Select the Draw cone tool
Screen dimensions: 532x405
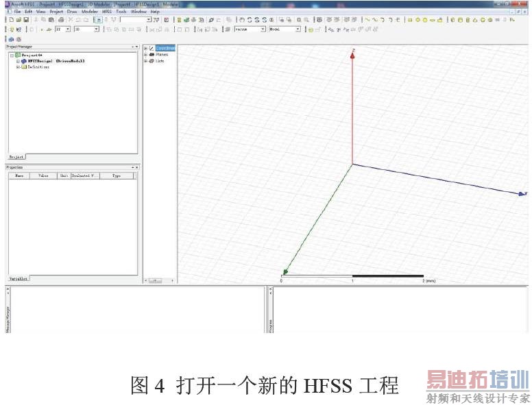pyautogui.click(x=475, y=20)
